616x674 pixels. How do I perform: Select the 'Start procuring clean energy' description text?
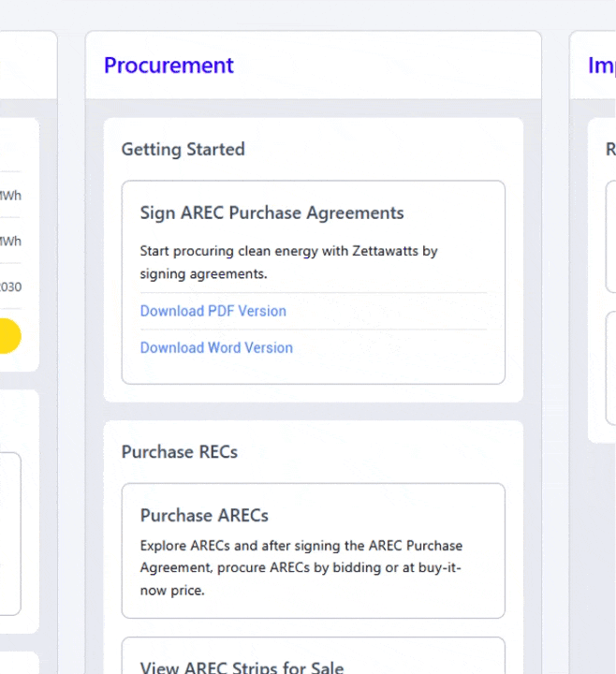click(x=288, y=262)
